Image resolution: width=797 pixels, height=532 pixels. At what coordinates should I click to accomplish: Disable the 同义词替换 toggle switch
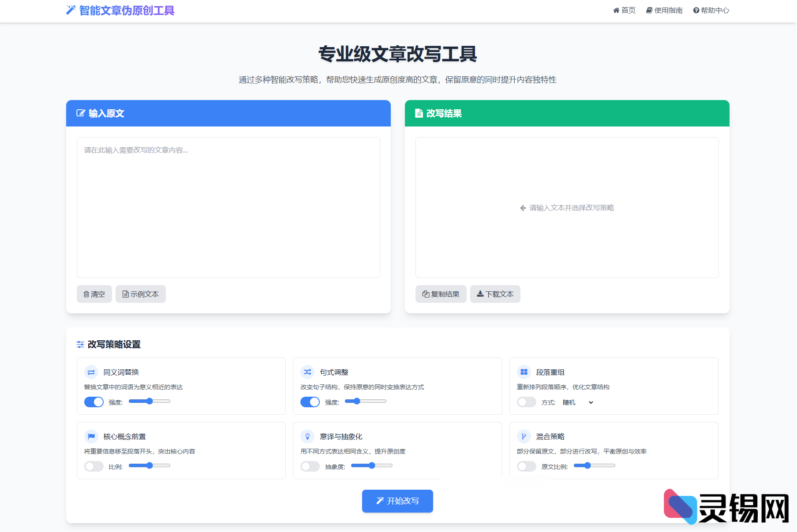94,402
